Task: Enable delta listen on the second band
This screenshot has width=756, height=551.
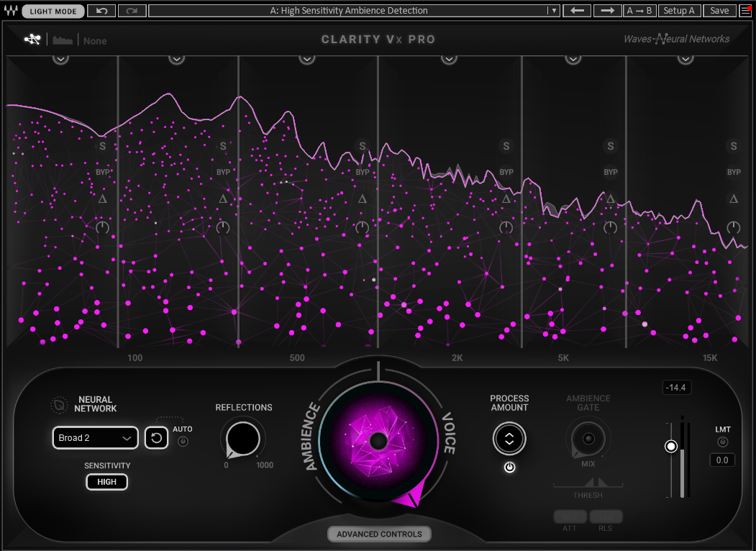Action: pyautogui.click(x=223, y=199)
